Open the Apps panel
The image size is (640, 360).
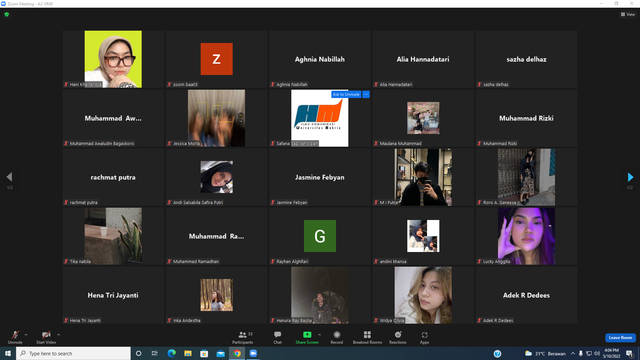click(424, 337)
